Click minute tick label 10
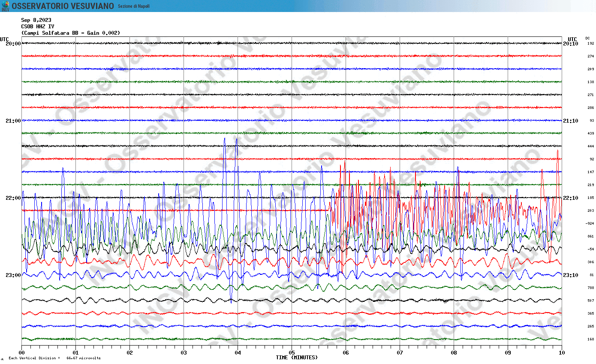This screenshot has width=596, height=364. [562, 353]
